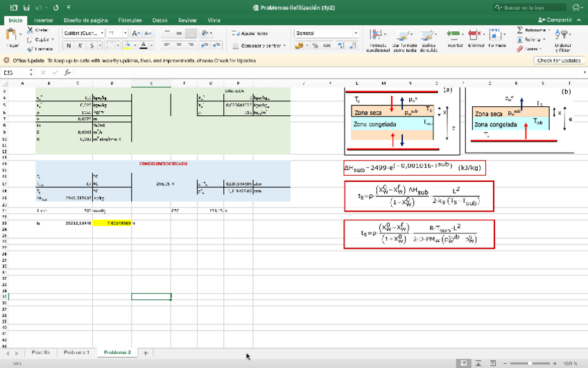Switch to the Fórmulas ribbon tab
The image size is (588, 368).
(x=130, y=20)
